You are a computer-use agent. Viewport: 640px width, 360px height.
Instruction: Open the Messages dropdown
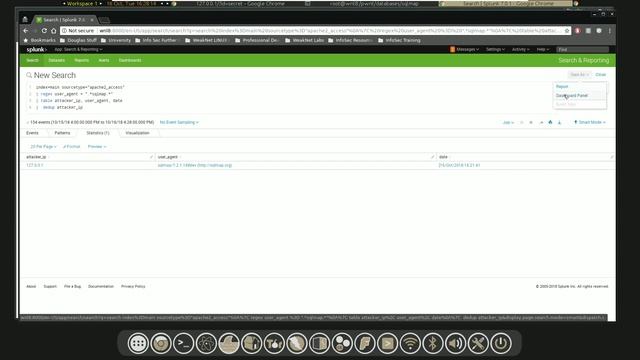(464, 49)
